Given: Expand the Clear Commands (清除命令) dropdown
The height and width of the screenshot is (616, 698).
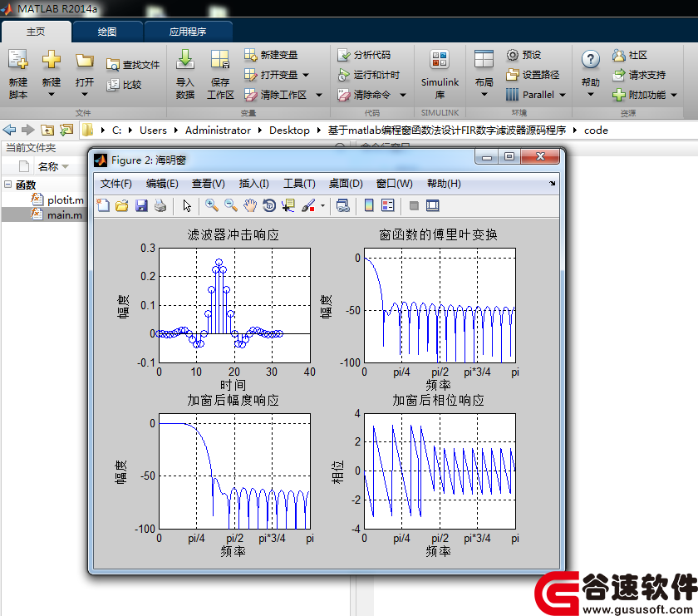Looking at the screenshot, I should click(403, 95).
